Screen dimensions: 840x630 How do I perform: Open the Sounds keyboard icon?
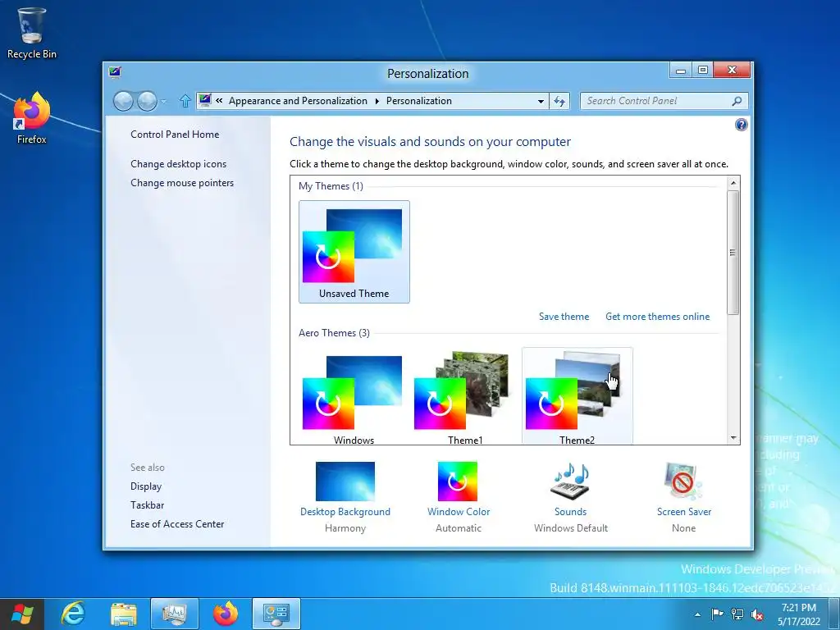click(x=571, y=481)
